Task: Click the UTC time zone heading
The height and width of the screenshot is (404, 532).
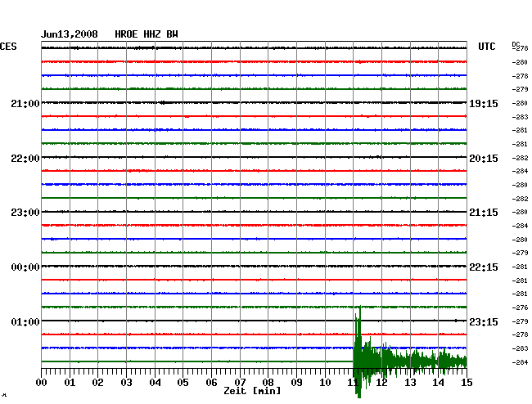Action: (486, 47)
